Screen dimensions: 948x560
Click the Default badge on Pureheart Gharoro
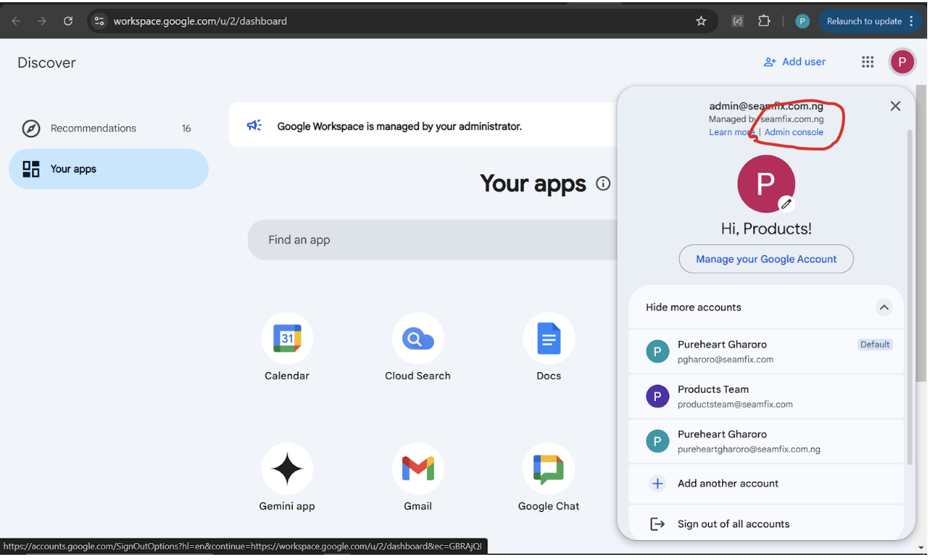pyautogui.click(x=874, y=345)
